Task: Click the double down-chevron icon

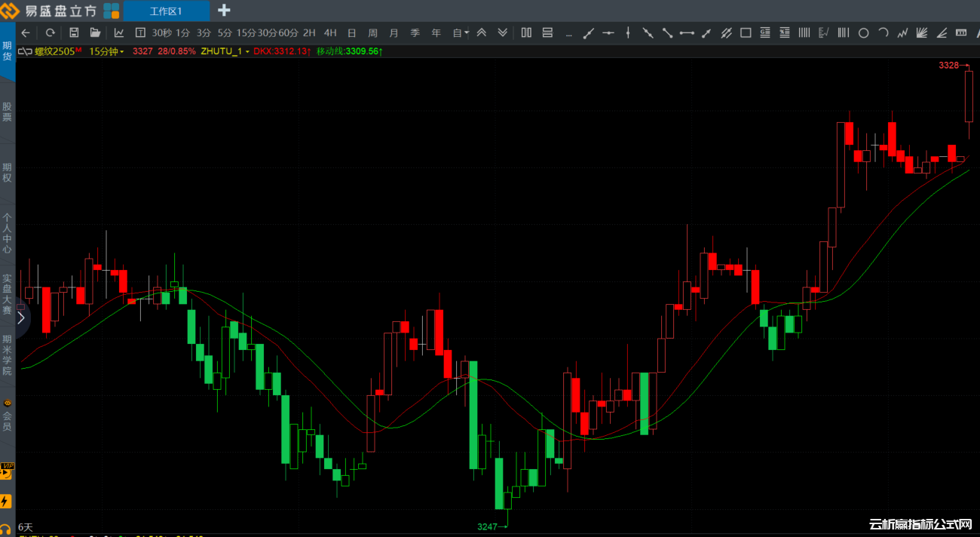Action: click(x=503, y=32)
